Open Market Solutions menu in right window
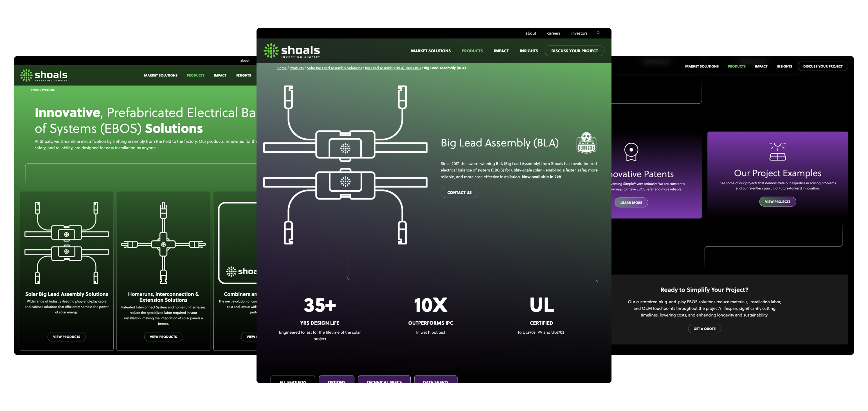 (x=702, y=66)
